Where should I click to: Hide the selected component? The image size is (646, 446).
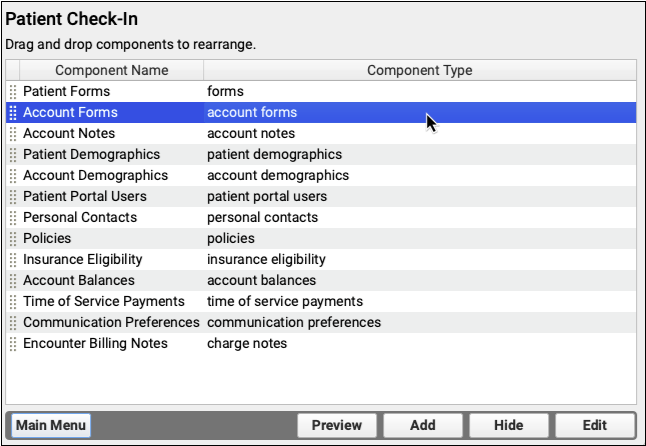508,425
